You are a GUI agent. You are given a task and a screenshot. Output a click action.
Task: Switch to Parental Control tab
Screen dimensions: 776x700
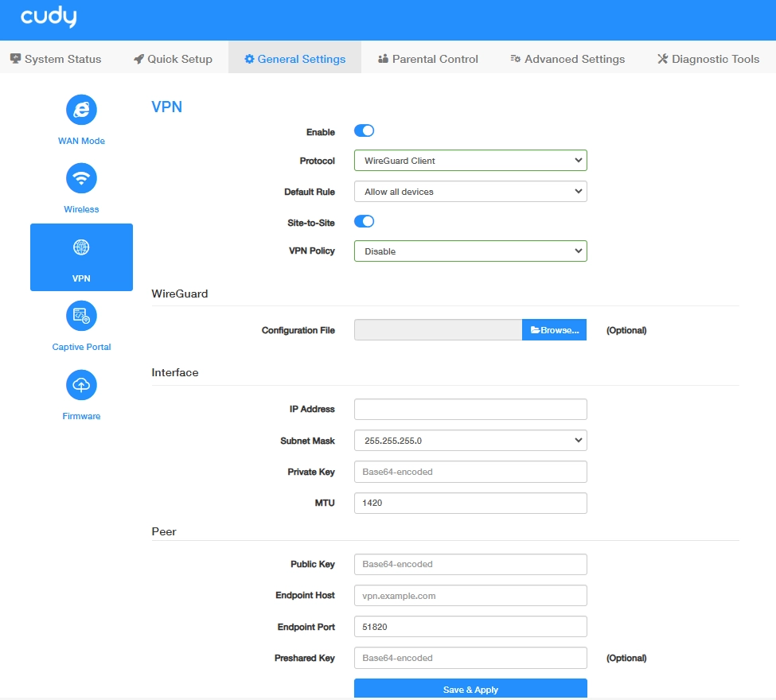coord(428,59)
